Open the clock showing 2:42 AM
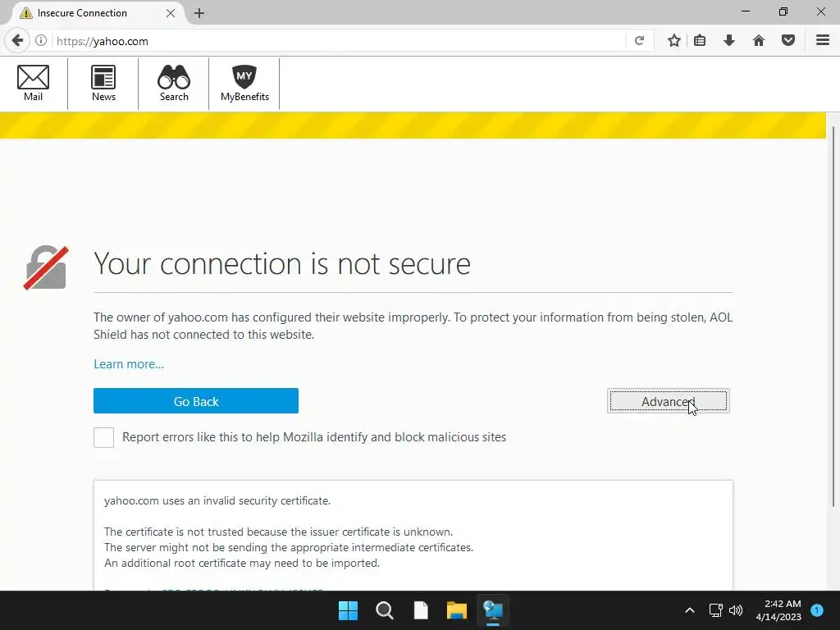This screenshot has width=840, height=630. pos(778,610)
